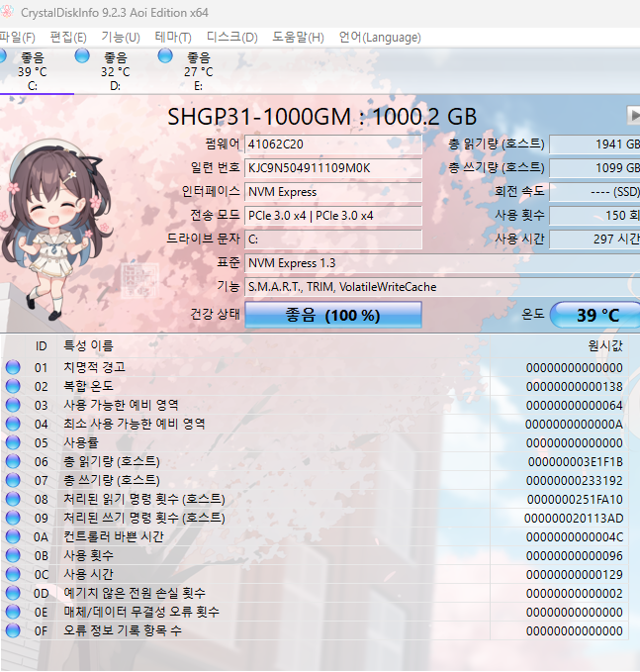Click the blue status orb for drive D:
The height and width of the screenshot is (672, 640).
pos(82,56)
